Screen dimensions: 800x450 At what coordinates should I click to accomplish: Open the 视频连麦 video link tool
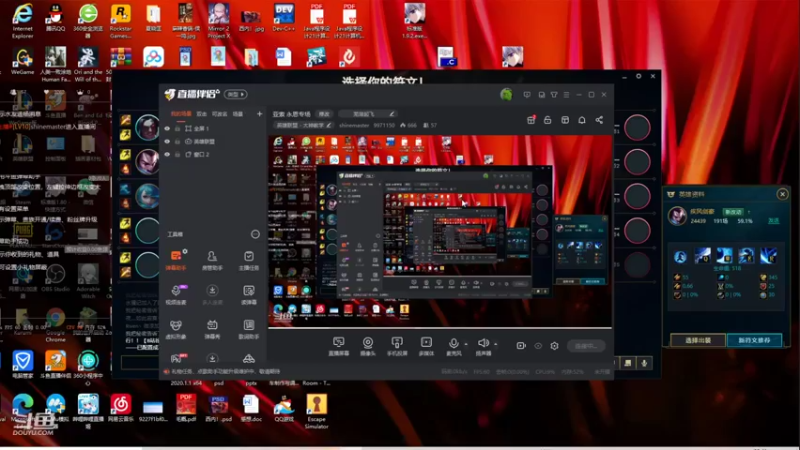pyautogui.click(x=176, y=294)
